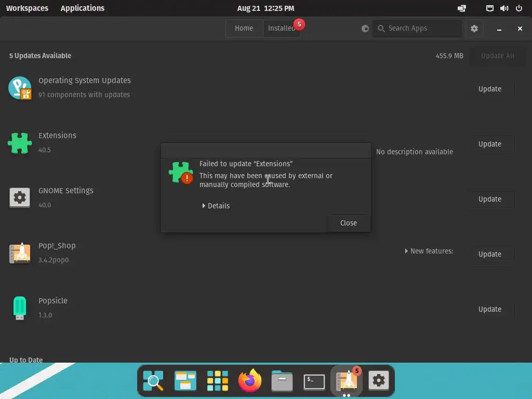Screen dimensions: 532x399
Task: Open the applications grid in dock
Action: (x=218, y=381)
